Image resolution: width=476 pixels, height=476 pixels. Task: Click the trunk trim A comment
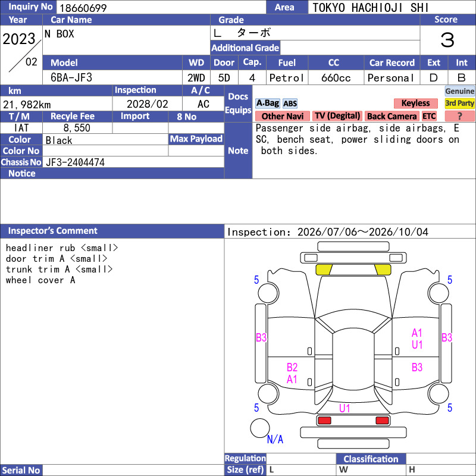[59, 270]
